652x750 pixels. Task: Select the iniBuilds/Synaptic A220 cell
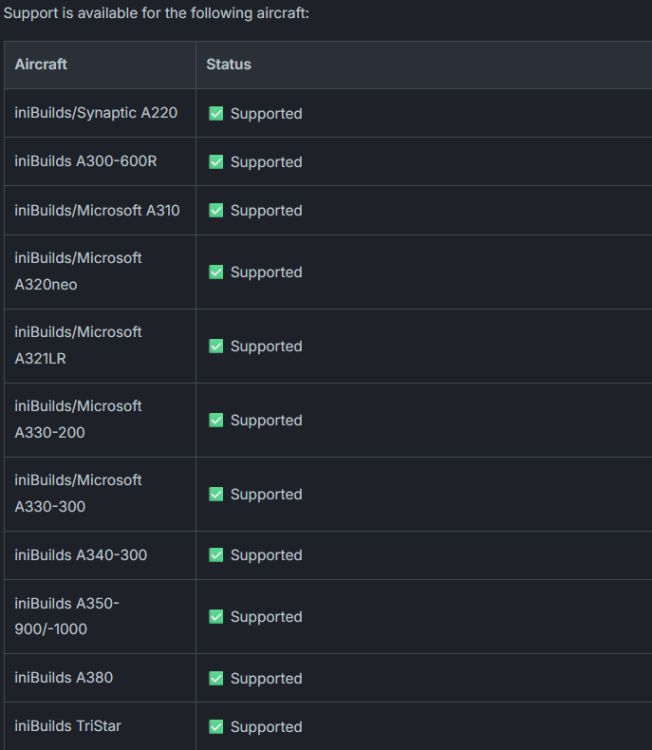[100, 113]
